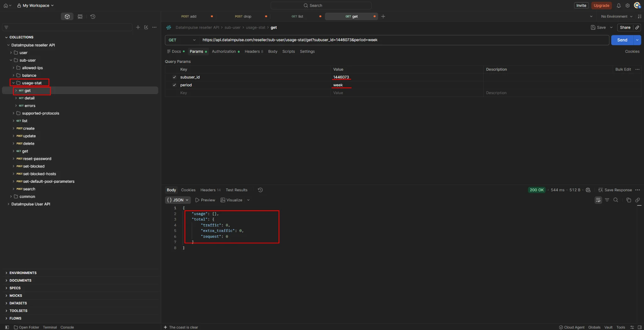Open the History clock icon in sidebar
The image size is (644, 330).
pyautogui.click(x=93, y=16)
